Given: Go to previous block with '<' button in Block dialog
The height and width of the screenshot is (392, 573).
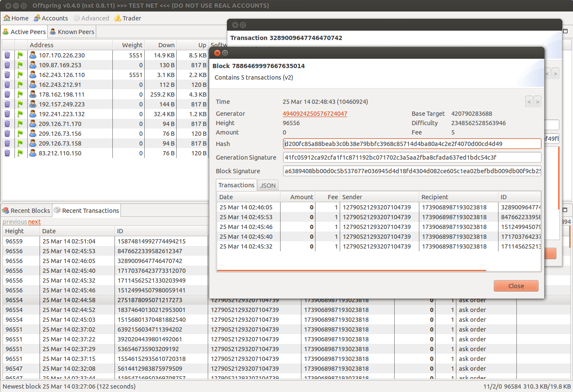Looking at the screenshot, I should pyautogui.click(x=529, y=102).
